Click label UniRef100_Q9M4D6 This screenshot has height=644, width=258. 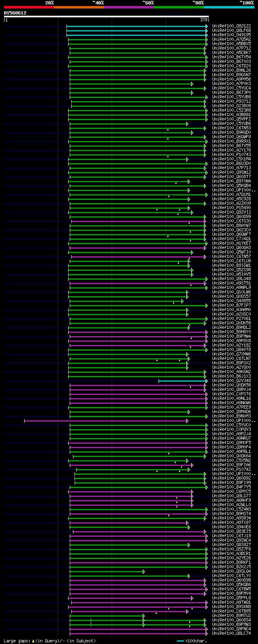click(x=231, y=411)
